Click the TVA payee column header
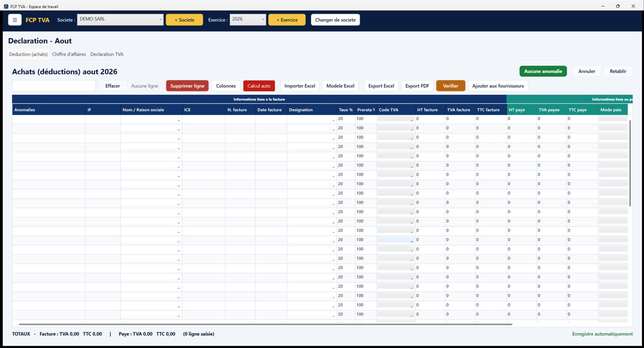 point(552,110)
